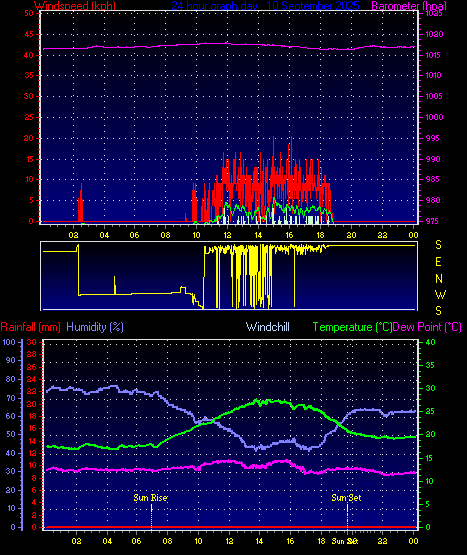Click the 26 rainfall axis value
The height and width of the screenshot is (555, 467).
[32, 367]
